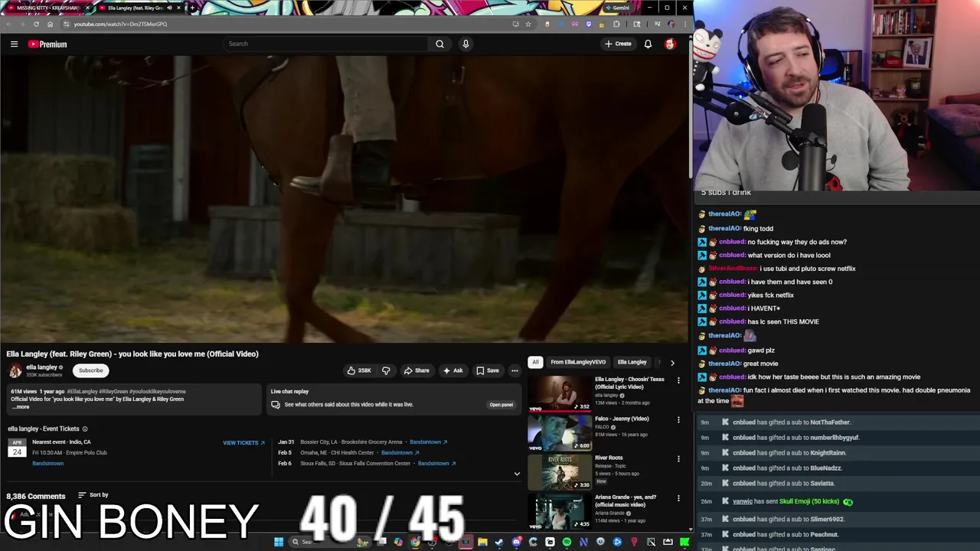The image size is (980, 551).
Task: Open Chrome from the taskbar
Action: [415, 542]
